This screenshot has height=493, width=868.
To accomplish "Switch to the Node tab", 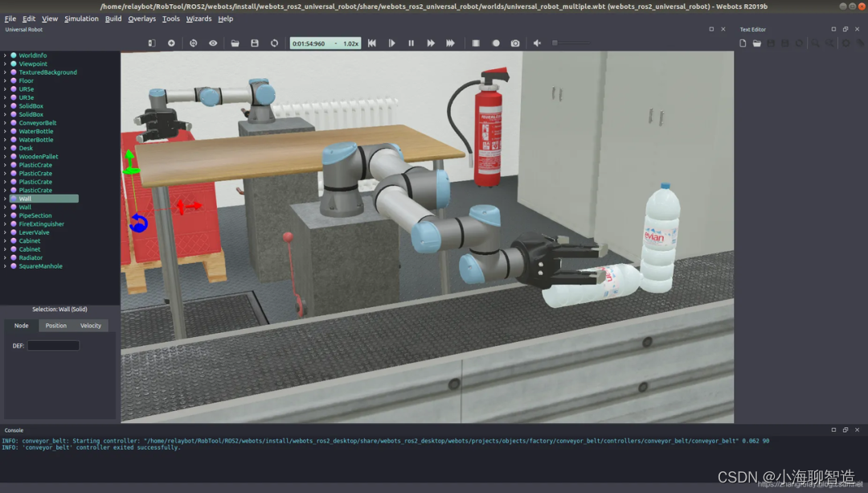I will coord(21,326).
